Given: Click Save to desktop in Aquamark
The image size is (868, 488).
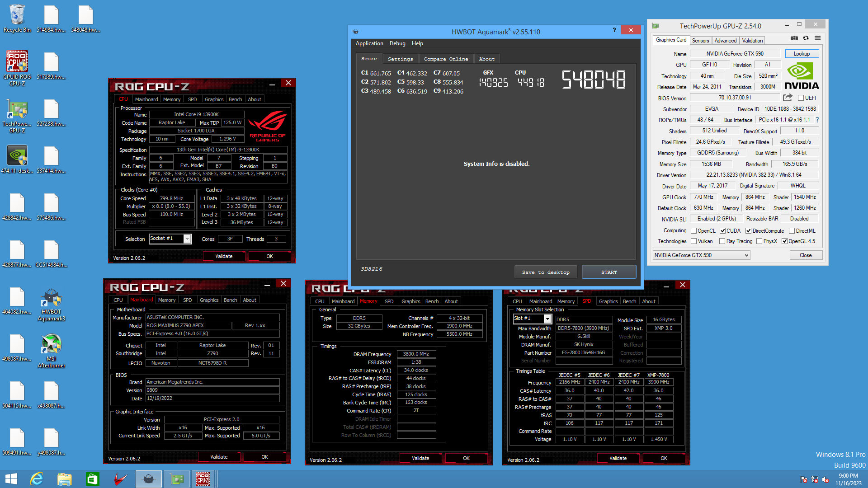Looking at the screenshot, I should [x=546, y=272].
